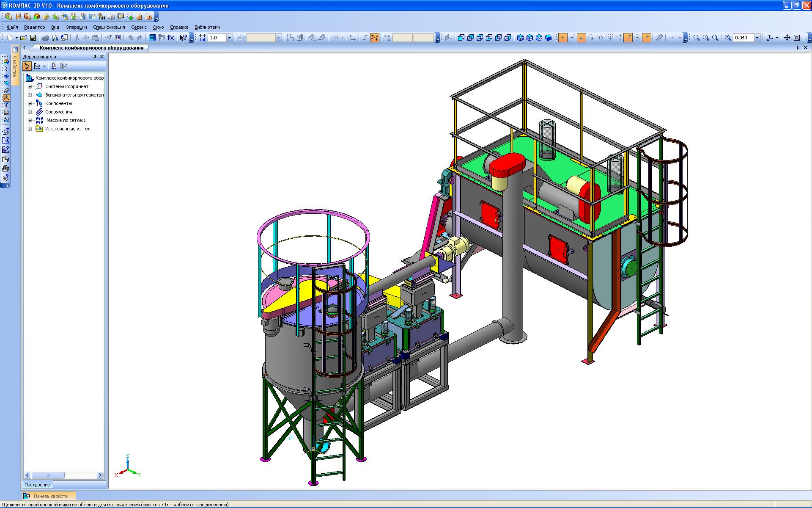The height and width of the screenshot is (508, 812).
Task: Open the scale factor 0.040 dropdown
Action: coord(757,38)
